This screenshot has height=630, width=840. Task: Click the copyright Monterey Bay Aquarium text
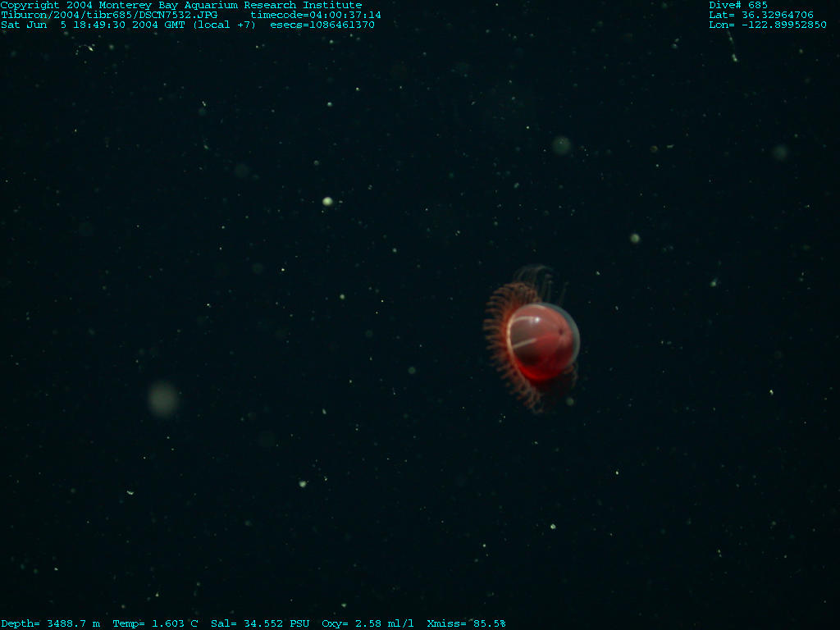(181, 5)
